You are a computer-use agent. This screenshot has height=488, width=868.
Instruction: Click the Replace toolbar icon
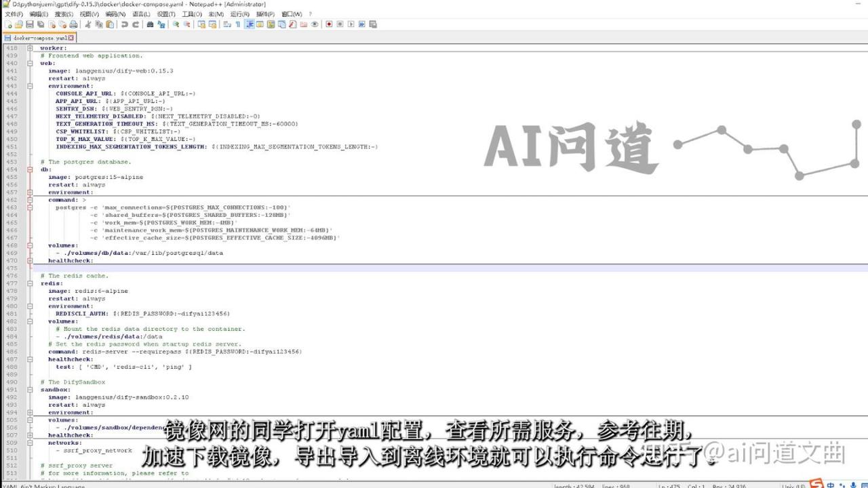coord(161,24)
